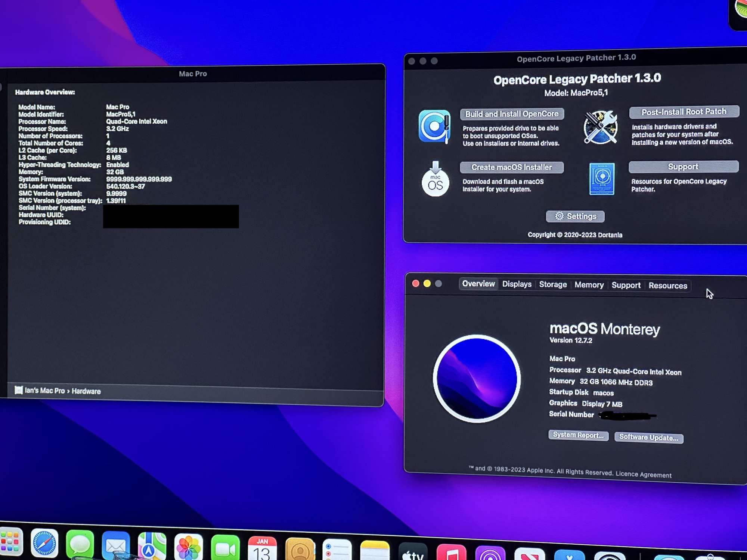
Task: Open Maps from the Dock
Action: tap(152, 546)
